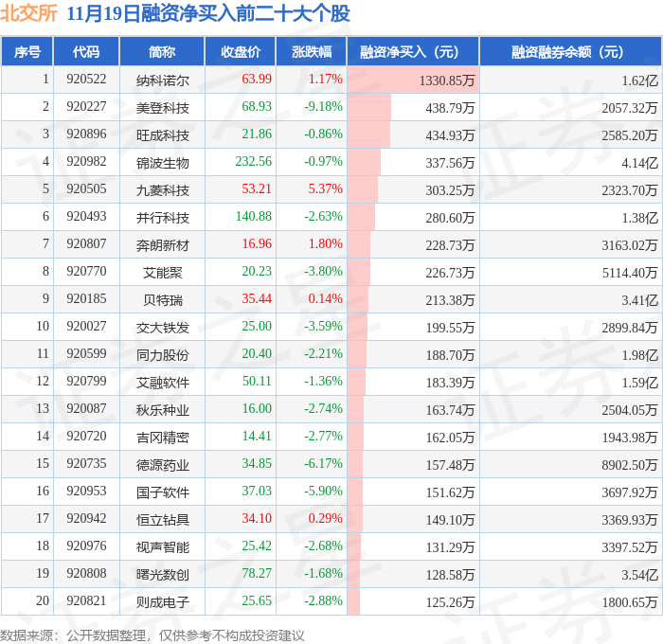663x644 pixels.
Task: Click net purchase value 125.26万
Action: click(450, 602)
